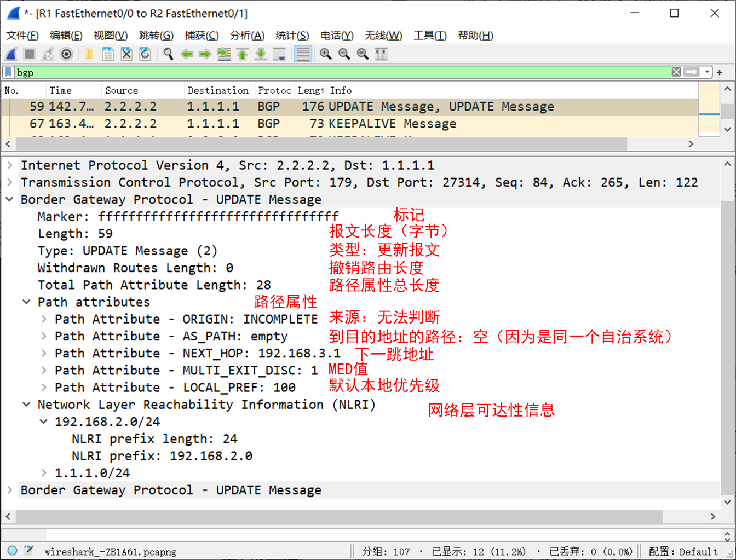Image resolution: width=736 pixels, height=560 pixels.
Task: Add a filter button with plus
Action: [x=720, y=72]
